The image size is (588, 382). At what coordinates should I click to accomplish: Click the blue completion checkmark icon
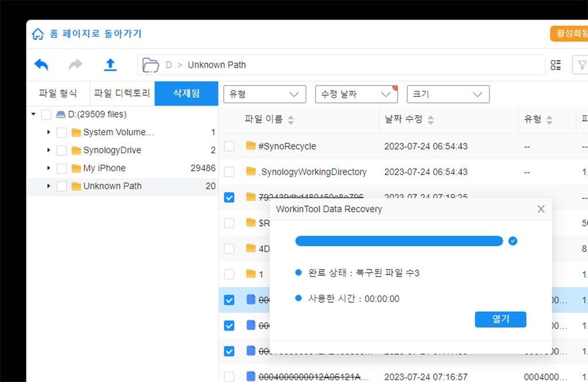513,241
